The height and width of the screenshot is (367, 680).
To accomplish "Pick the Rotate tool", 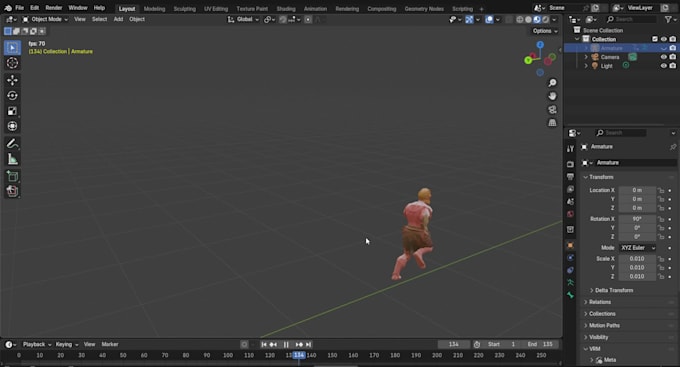I will click(x=12, y=95).
